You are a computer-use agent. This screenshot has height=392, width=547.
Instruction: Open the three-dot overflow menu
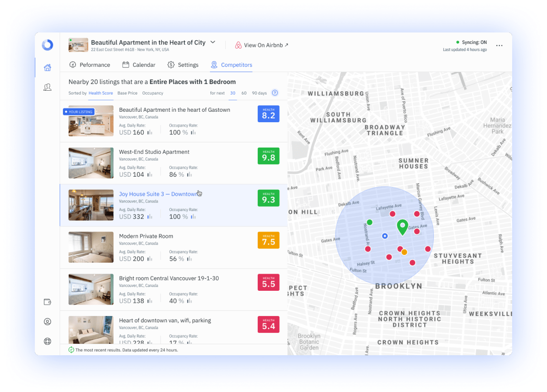(x=499, y=45)
